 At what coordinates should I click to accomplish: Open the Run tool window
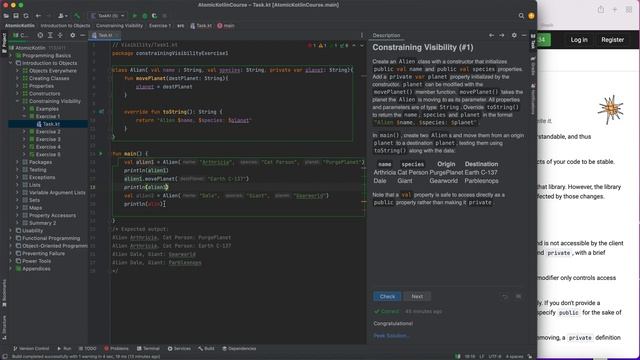click(x=64, y=349)
